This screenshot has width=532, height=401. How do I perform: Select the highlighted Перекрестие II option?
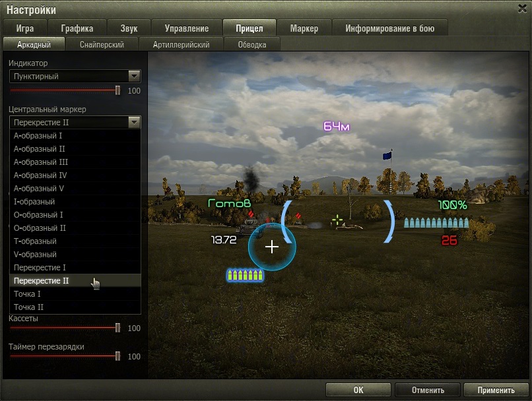(75, 281)
